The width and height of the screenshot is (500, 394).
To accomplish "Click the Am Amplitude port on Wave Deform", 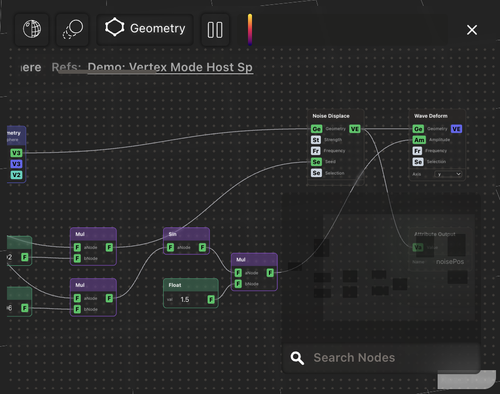I will [419, 140].
